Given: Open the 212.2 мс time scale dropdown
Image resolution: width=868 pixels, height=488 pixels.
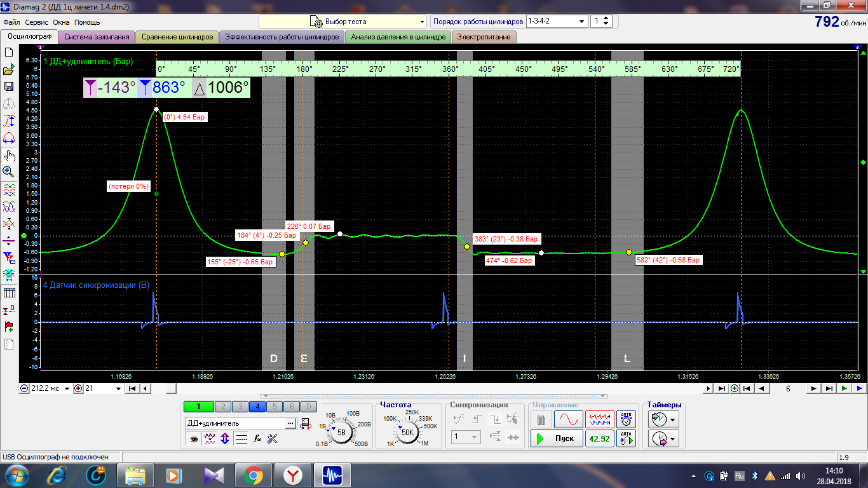Looking at the screenshot, I should coord(67,388).
